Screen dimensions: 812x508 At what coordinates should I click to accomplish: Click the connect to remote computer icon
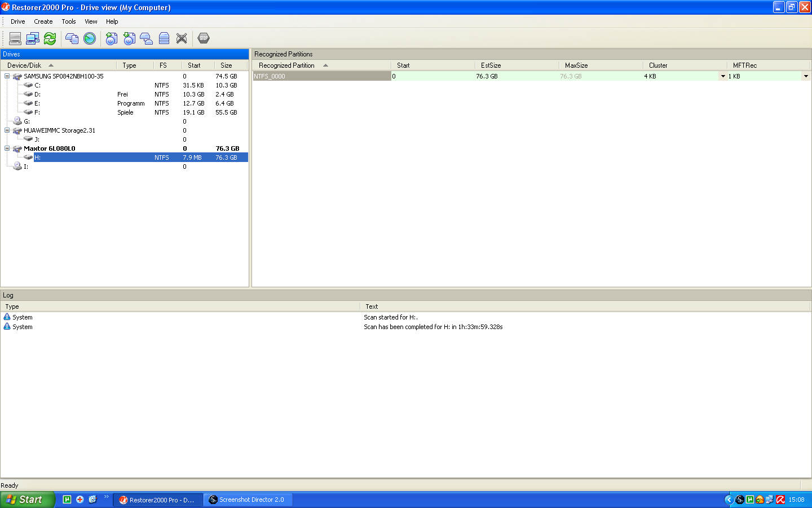[33, 38]
